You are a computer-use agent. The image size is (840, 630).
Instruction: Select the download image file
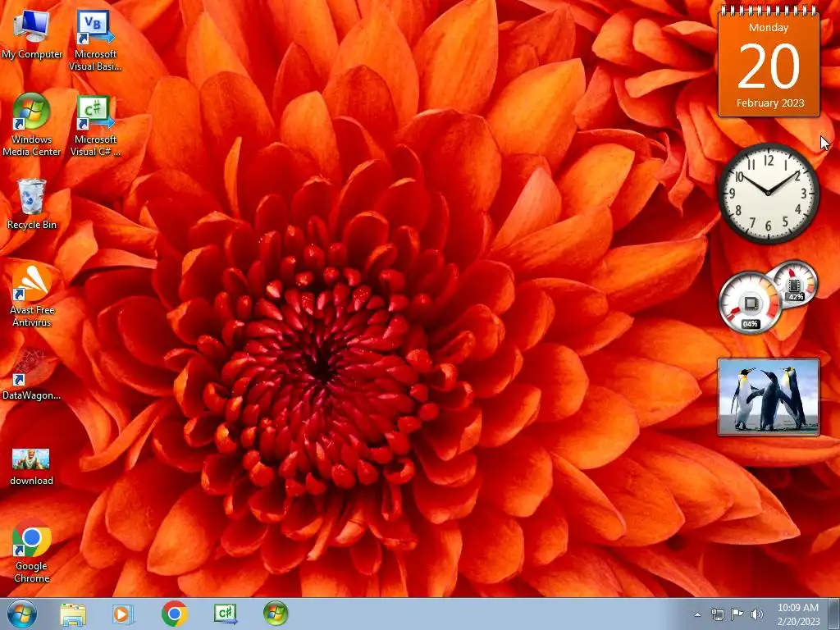31,467
